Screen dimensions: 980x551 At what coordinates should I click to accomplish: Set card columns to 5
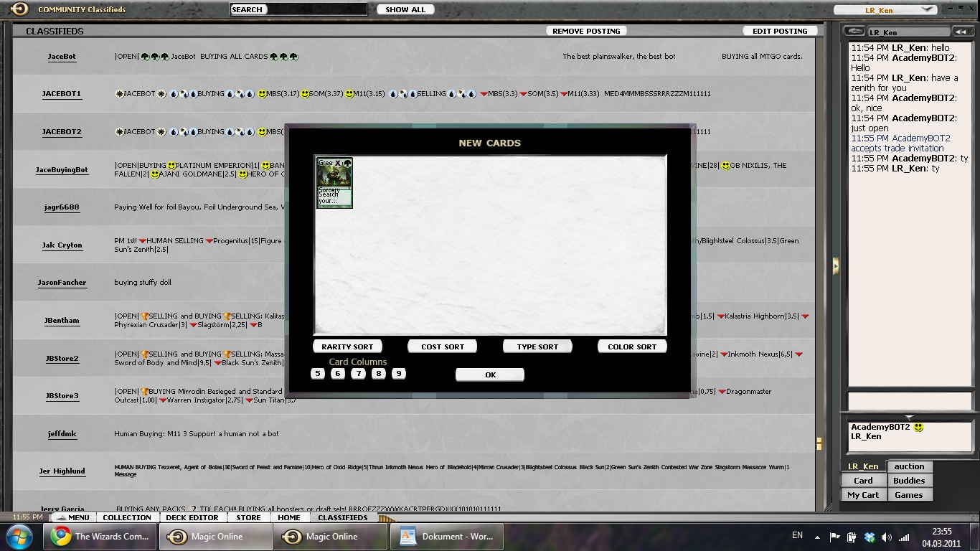318,374
